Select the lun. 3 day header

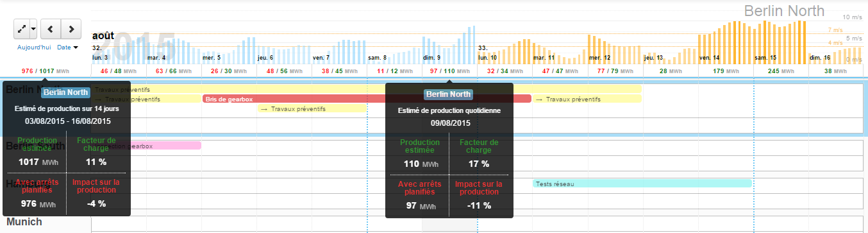point(100,58)
